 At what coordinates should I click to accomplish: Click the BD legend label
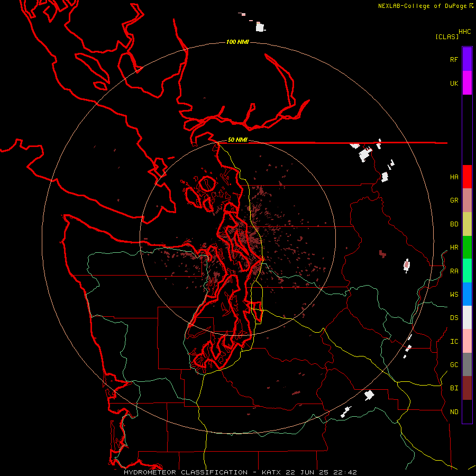[x=454, y=224]
